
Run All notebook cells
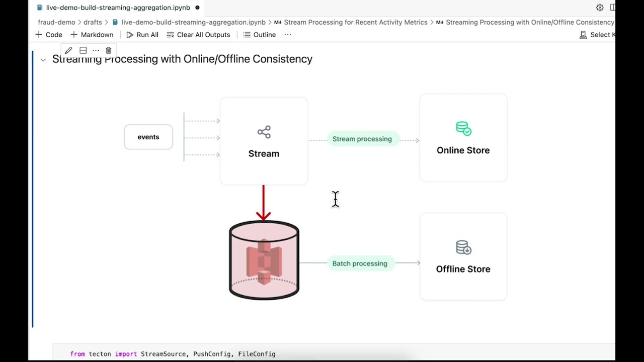(142, 35)
